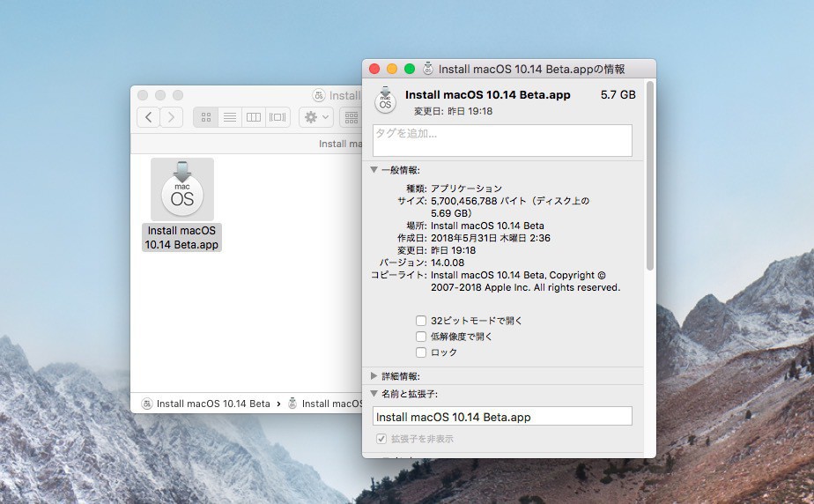This screenshot has width=814, height=504.
Task: Click the version value 14.0.08
Action: [x=448, y=263]
